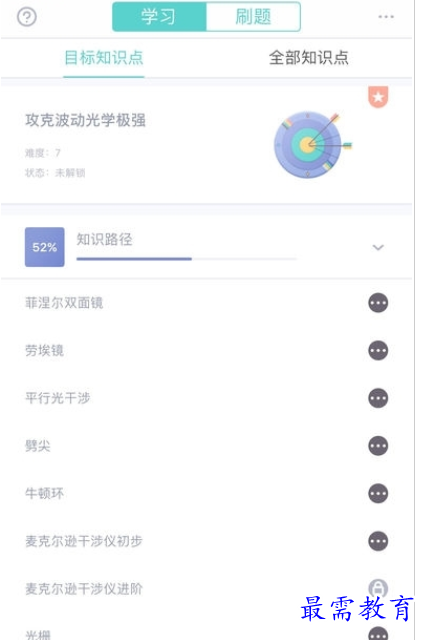Collapse the 知识路径 chevron
Viewport: 422px width, 640px height.
point(378,247)
